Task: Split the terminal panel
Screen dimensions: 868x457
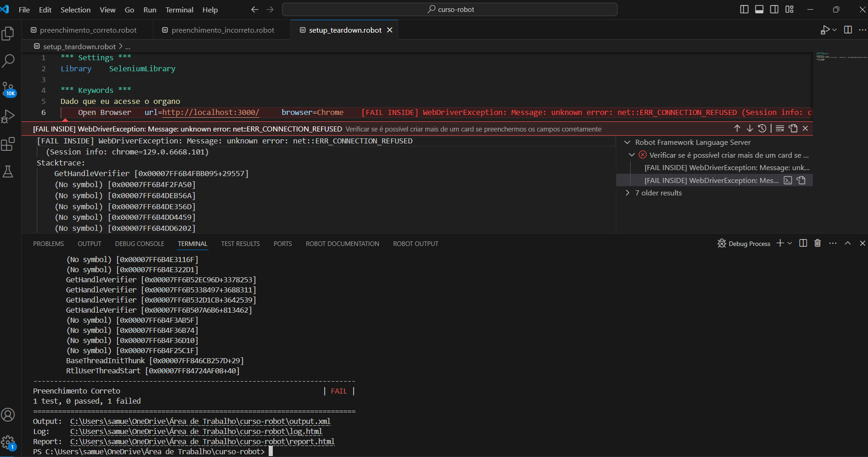Action: 803,243
